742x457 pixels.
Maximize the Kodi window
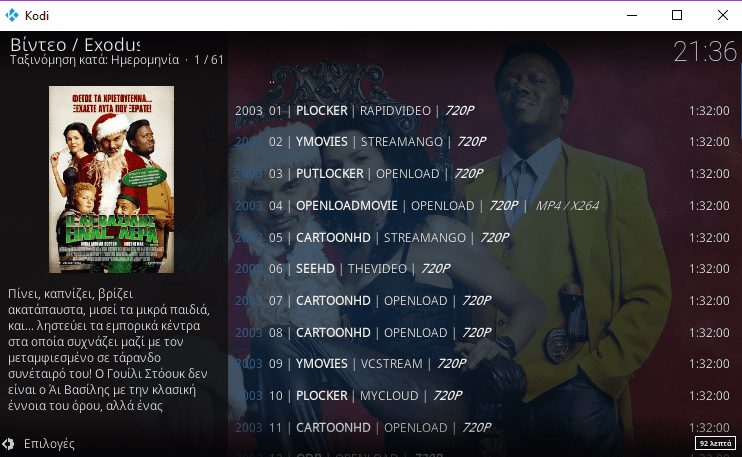tap(677, 15)
